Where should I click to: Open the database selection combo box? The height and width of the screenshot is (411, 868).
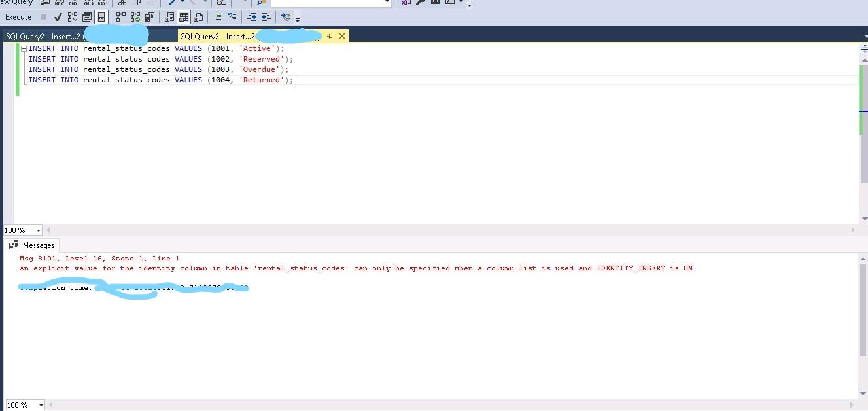tap(330, 3)
